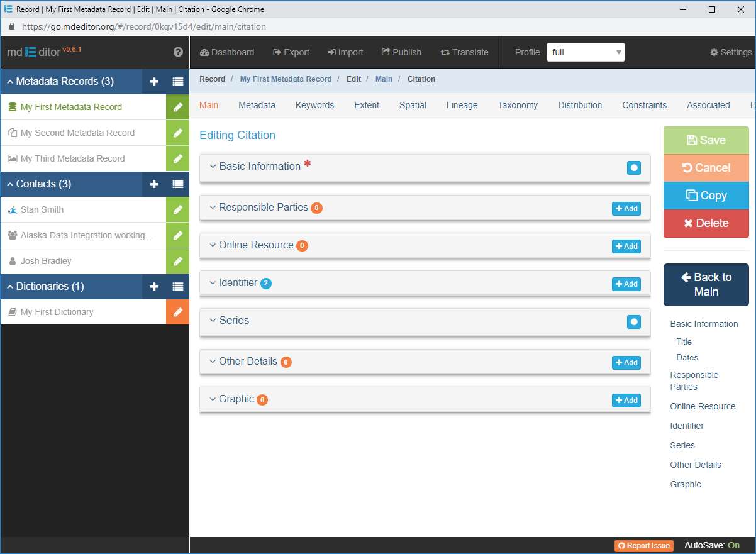Add Other Details entry
756x554 pixels.
pyautogui.click(x=626, y=363)
